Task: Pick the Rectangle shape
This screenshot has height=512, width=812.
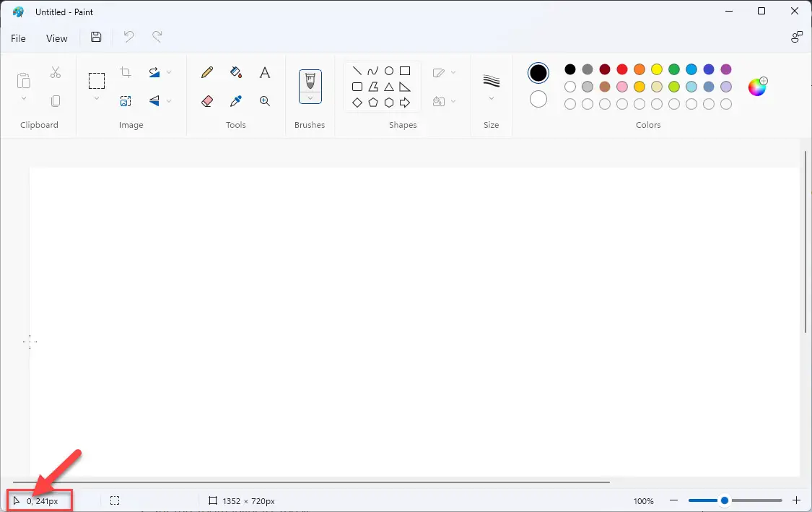Action: [405, 71]
